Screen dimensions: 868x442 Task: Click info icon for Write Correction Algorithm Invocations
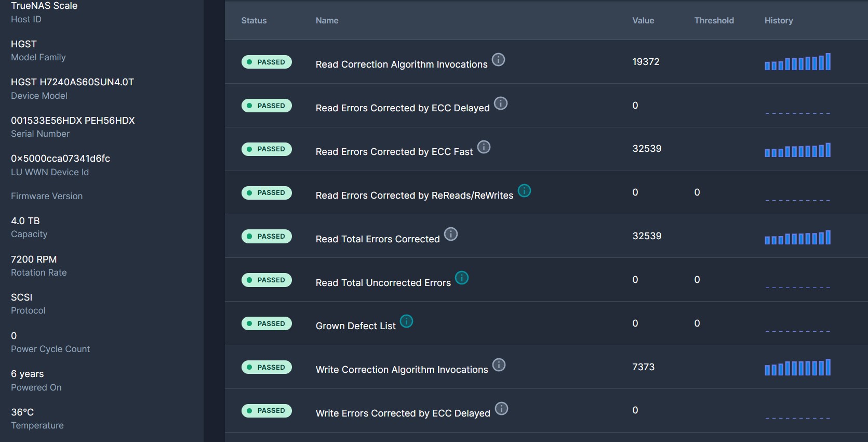(x=499, y=365)
